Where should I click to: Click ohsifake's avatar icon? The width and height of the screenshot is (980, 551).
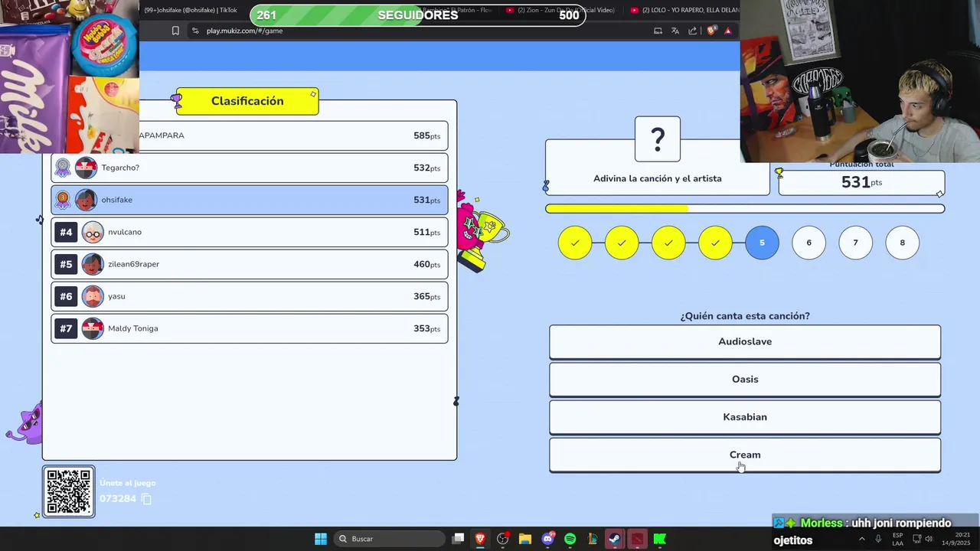click(86, 200)
